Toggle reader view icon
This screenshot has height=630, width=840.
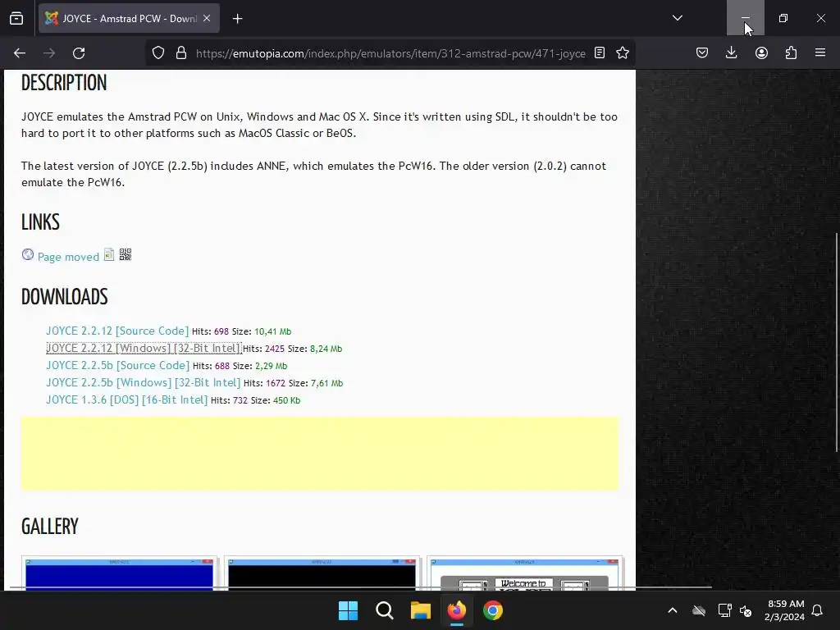[x=600, y=53]
